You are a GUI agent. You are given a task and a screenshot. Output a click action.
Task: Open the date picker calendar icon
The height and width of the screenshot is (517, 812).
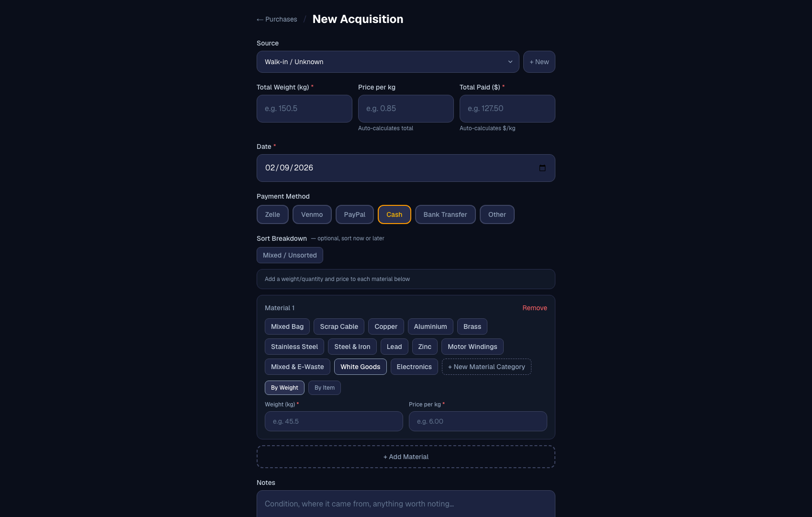542,168
